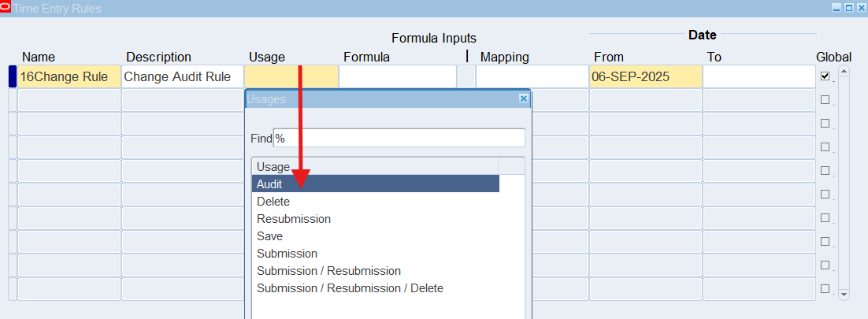Click the Find field in Usages popup
This screenshot has height=319, width=868.
pyautogui.click(x=399, y=138)
